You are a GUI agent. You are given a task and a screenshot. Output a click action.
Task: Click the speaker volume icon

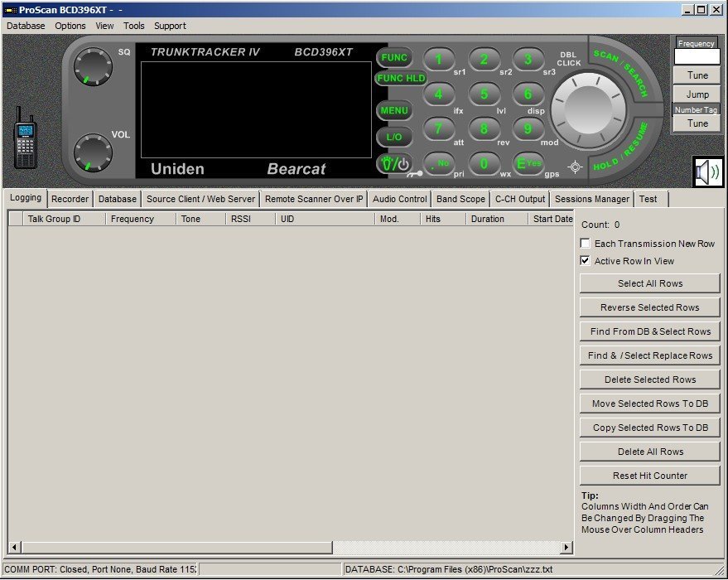710,172
